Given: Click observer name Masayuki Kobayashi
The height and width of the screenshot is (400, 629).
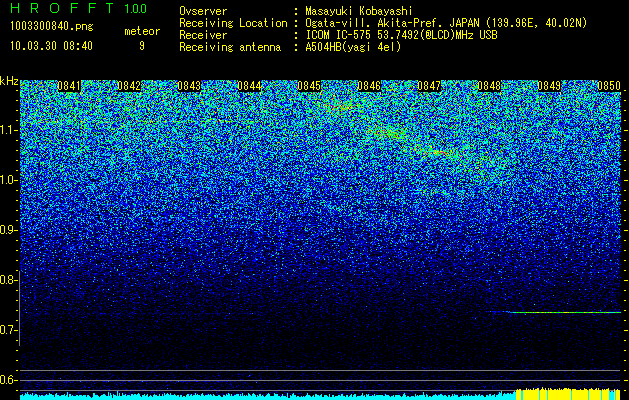Looking at the screenshot, I should 359,12.
